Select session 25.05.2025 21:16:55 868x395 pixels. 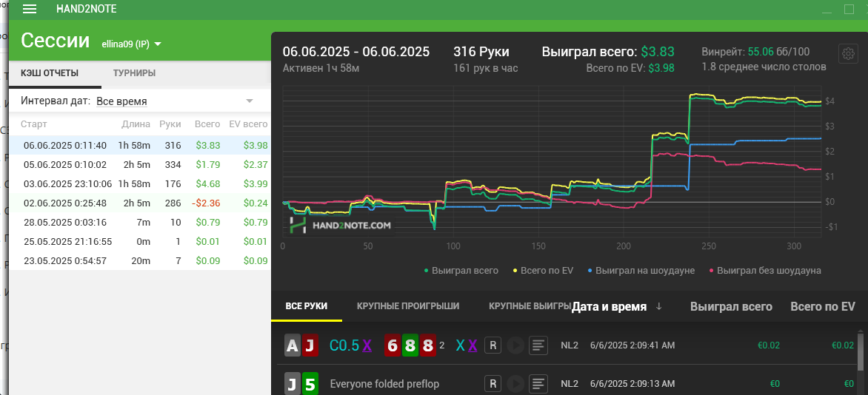140,242
